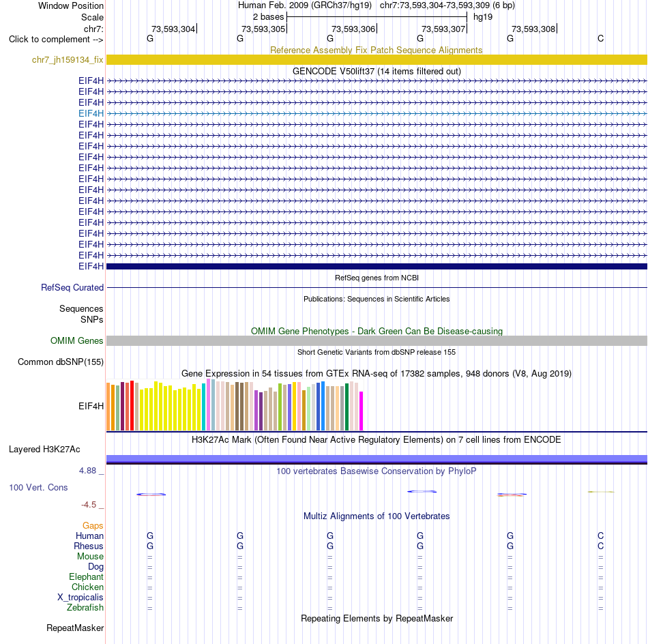648x644 pixels.
Task: Open '100 vertebrates Basewise Conservation by PhyloP' title
Action: [x=376, y=471]
